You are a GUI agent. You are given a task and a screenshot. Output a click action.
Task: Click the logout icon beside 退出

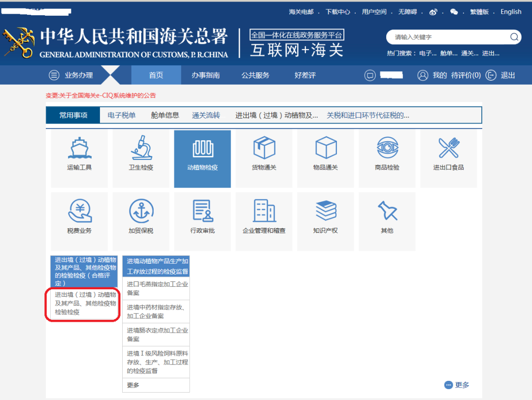pyautogui.click(x=491, y=75)
